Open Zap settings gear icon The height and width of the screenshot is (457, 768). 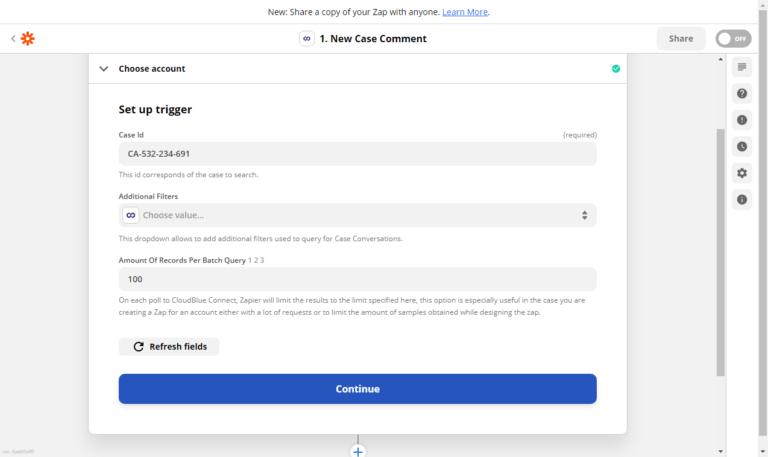742,173
